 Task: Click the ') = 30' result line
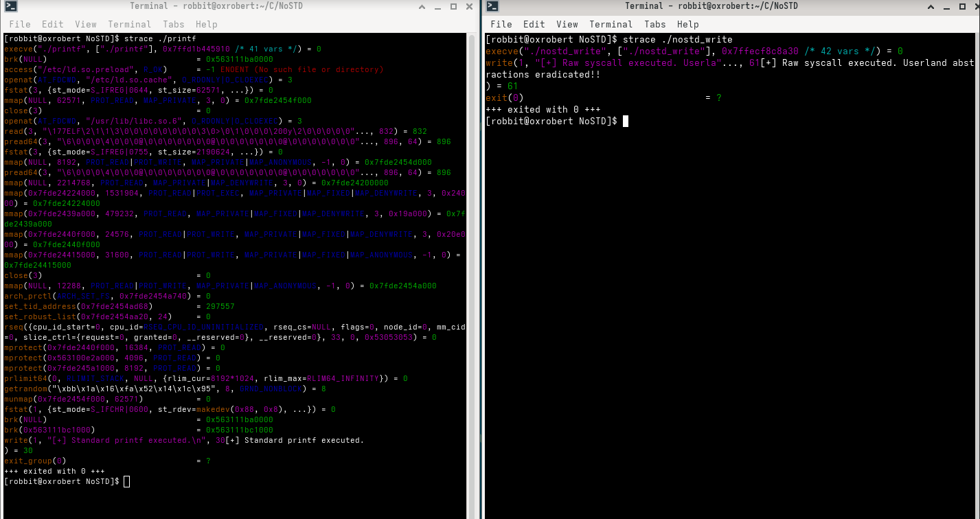[19, 450]
